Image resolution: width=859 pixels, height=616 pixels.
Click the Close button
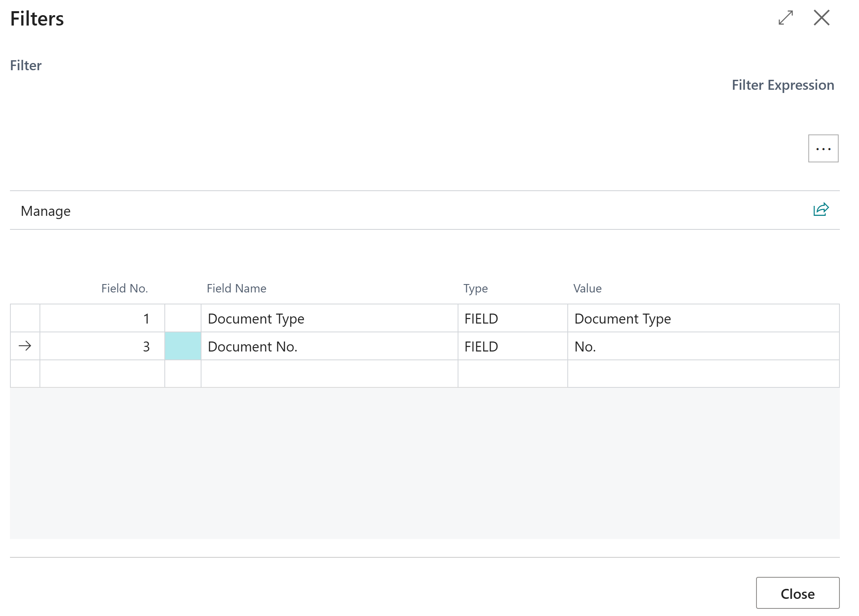(797, 593)
